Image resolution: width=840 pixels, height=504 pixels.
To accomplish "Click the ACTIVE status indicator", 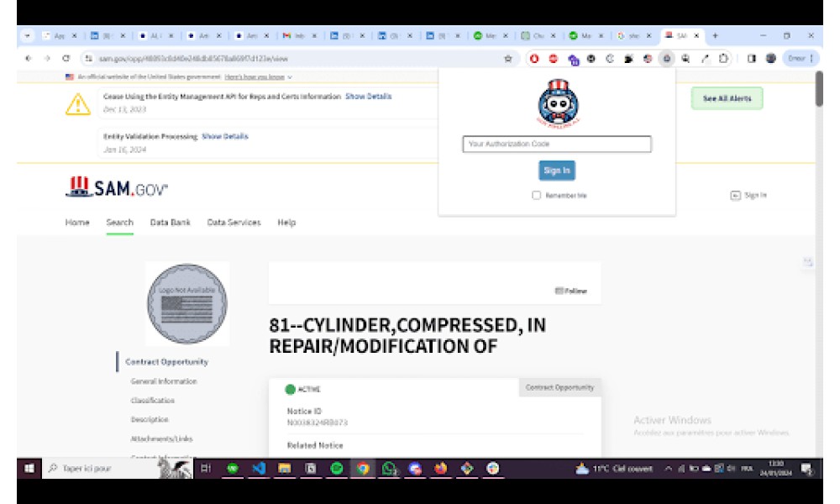I will tap(302, 390).
